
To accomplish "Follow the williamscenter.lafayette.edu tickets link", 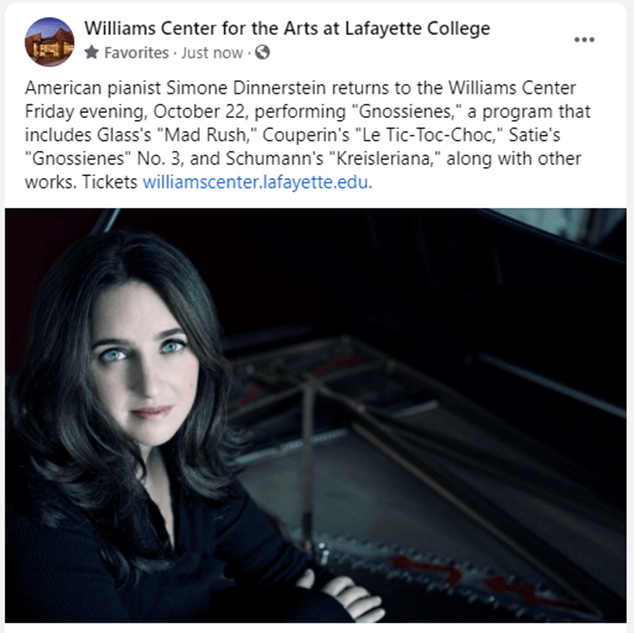I will (x=257, y=182).
